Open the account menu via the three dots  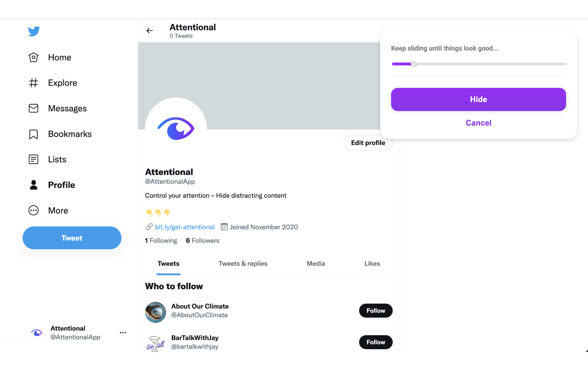tap(123, 332)
